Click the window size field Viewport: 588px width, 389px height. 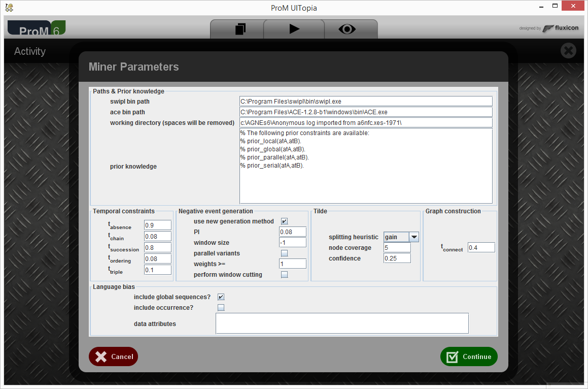pyautogui.click(x=293, y=243)
